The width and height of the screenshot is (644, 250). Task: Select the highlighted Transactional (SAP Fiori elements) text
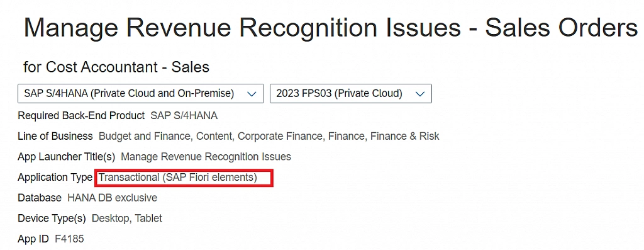point(178,178)
